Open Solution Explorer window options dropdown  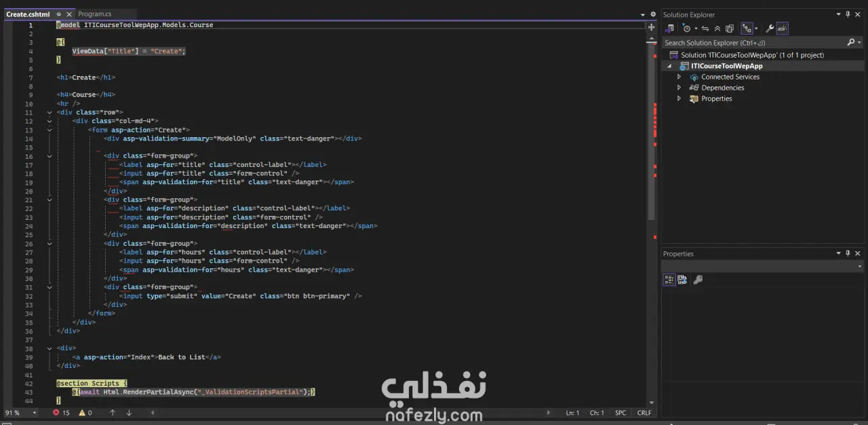tap(838, 14)
